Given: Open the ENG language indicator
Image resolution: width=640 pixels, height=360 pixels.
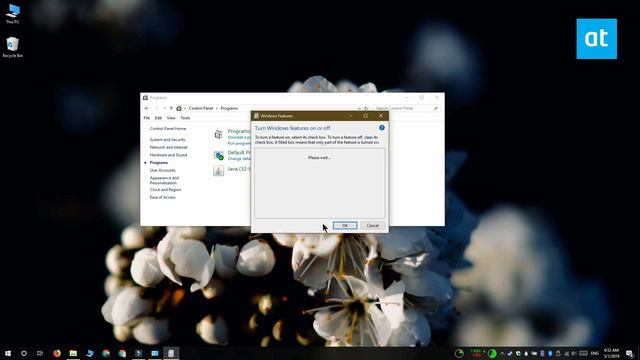Looking at the screenshot, I should pos(595,353).
